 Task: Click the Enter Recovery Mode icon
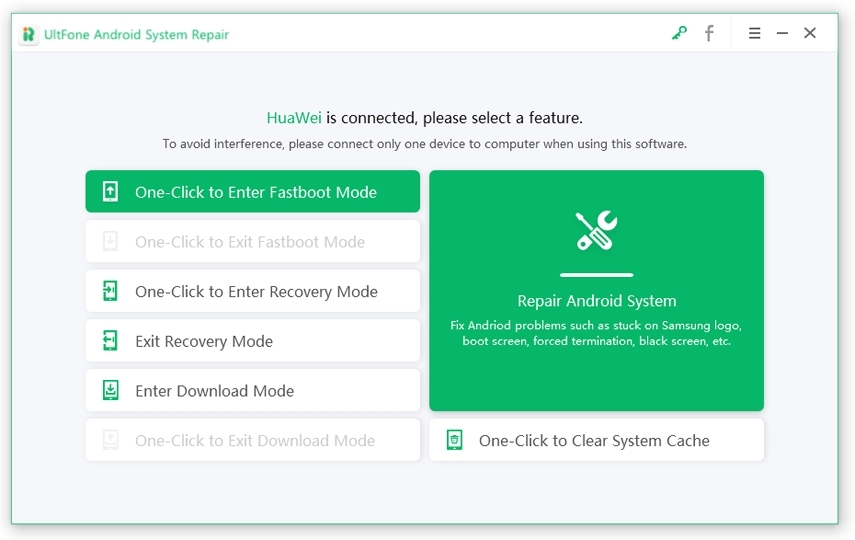(x=111, y=291)
